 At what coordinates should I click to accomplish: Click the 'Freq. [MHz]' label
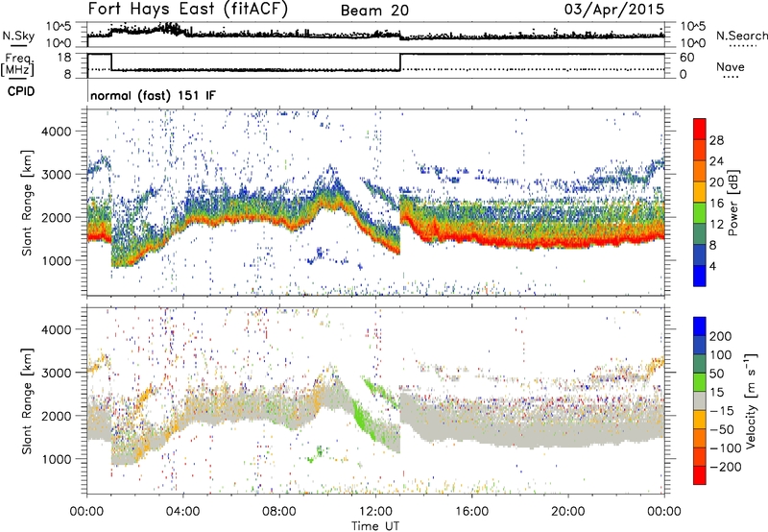pyautogui.click(x=17, y=64)
